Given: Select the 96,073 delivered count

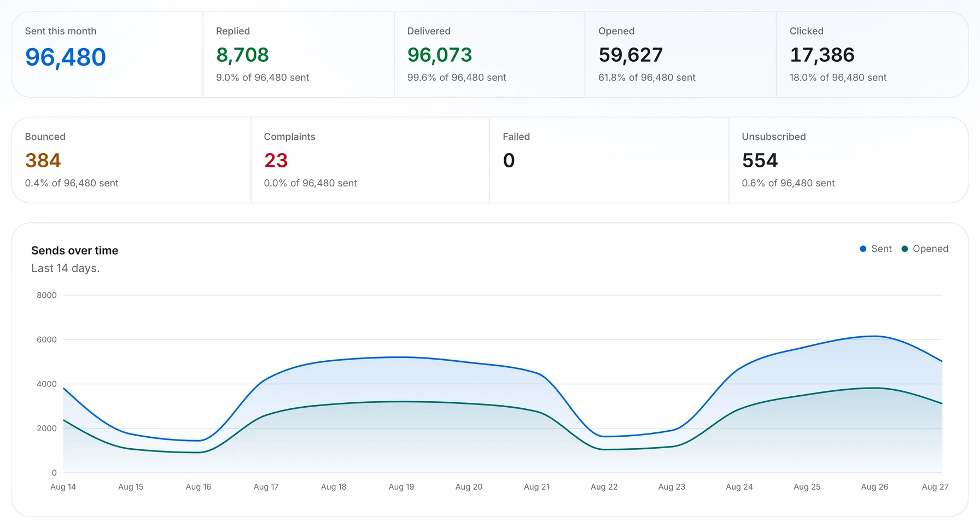Looking at the screenshot, I should pos(440,55).
